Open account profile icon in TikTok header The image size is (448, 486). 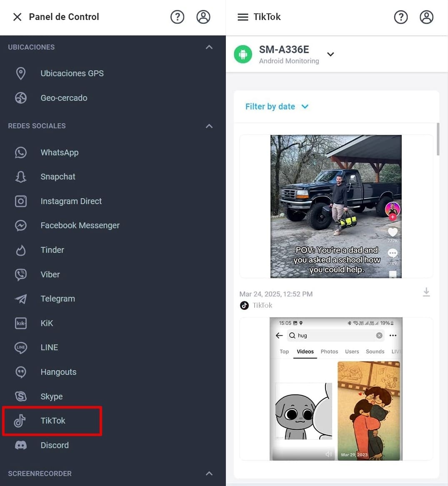click(x=427, y=17)
